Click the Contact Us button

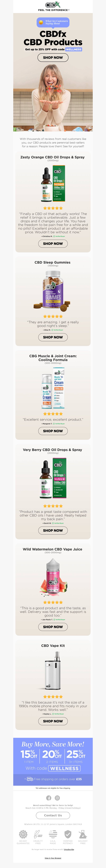click(53, 815)
